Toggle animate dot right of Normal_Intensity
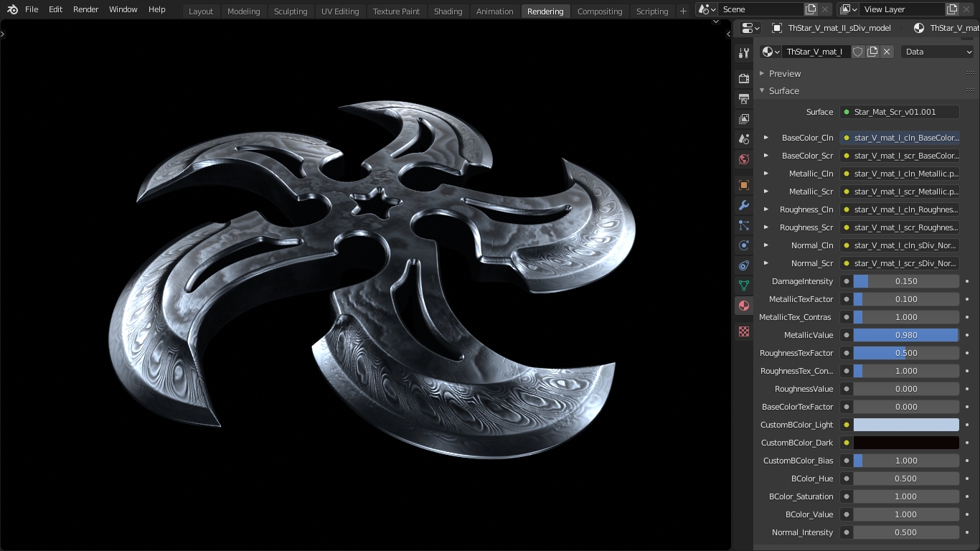The height and width of the screenshot is (551, 980). (x=967, y=532)
